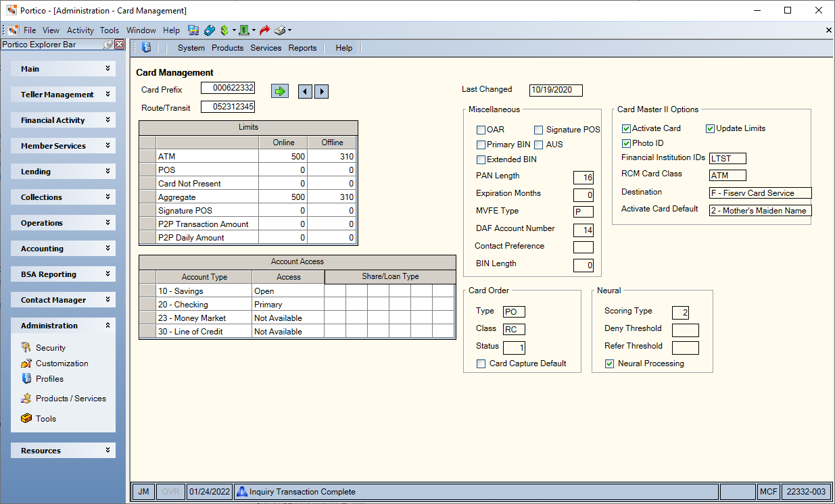Expand the Teller Management section

[x=63, y=95]
